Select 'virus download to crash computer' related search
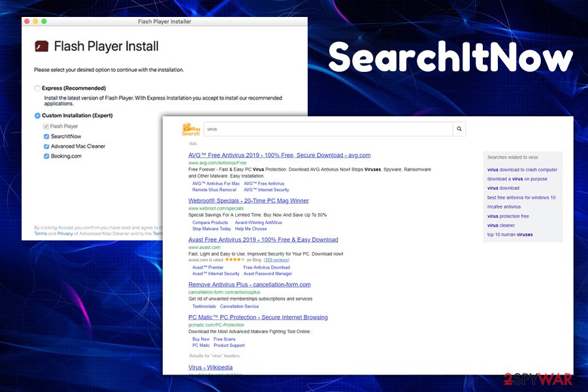588x392 pixels. 523,170
